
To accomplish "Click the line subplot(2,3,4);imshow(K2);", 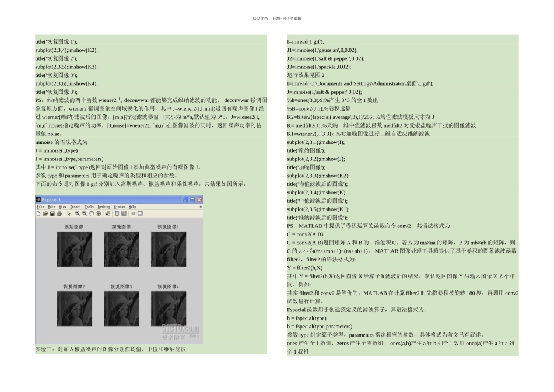I will click(x=66, y=50).
